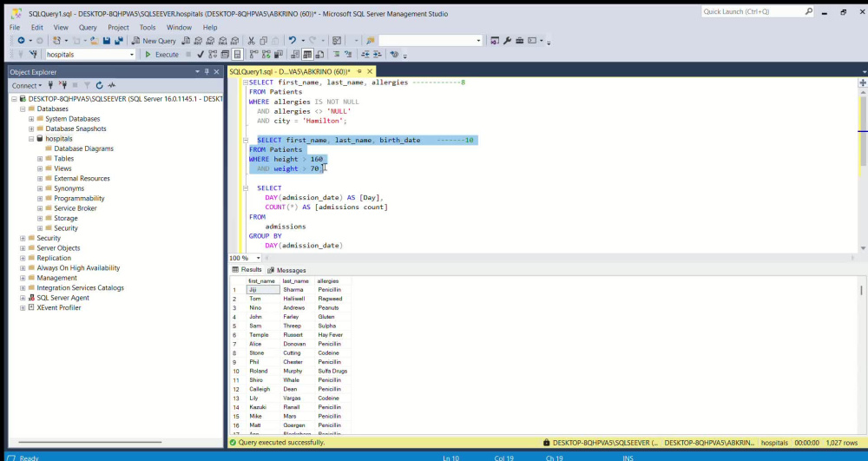868x461 pixels.
Task: Select the XEvent Profiler tree item
Action: click(59, 307)
